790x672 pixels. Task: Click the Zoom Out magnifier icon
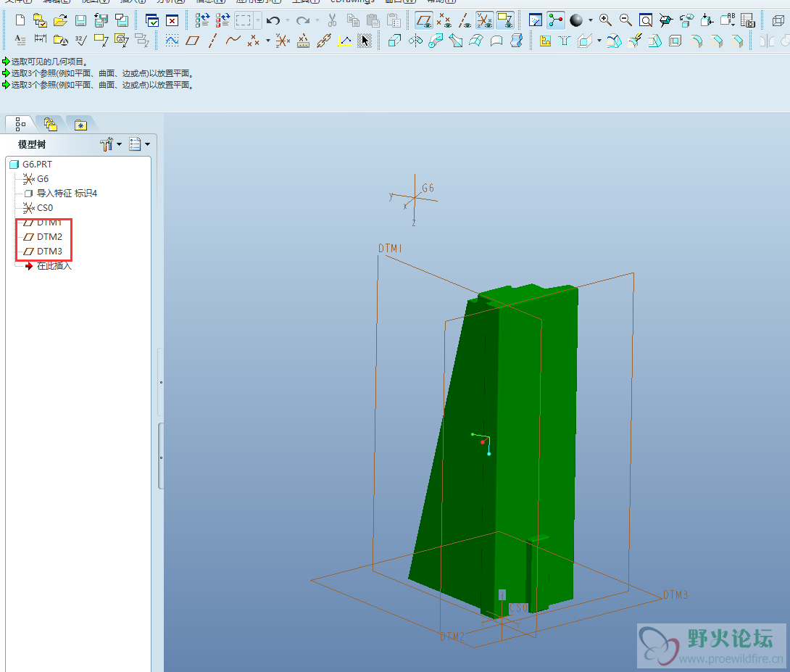coord(625,20)
